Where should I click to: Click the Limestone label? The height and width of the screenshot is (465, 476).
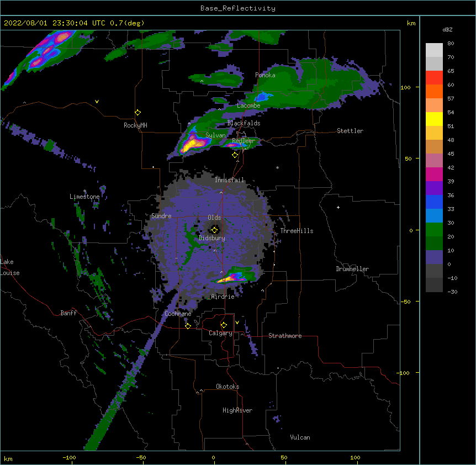click(x=84, y=197)
